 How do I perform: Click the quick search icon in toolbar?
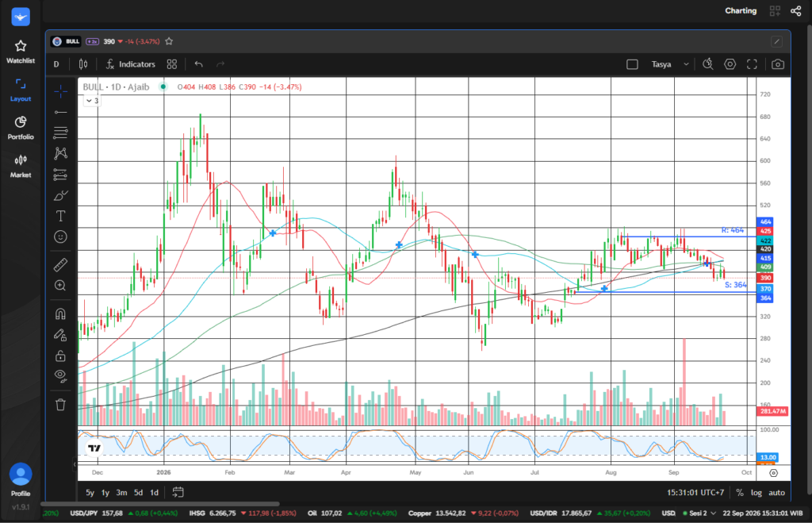pyautogui.click(x=708, y=64)
